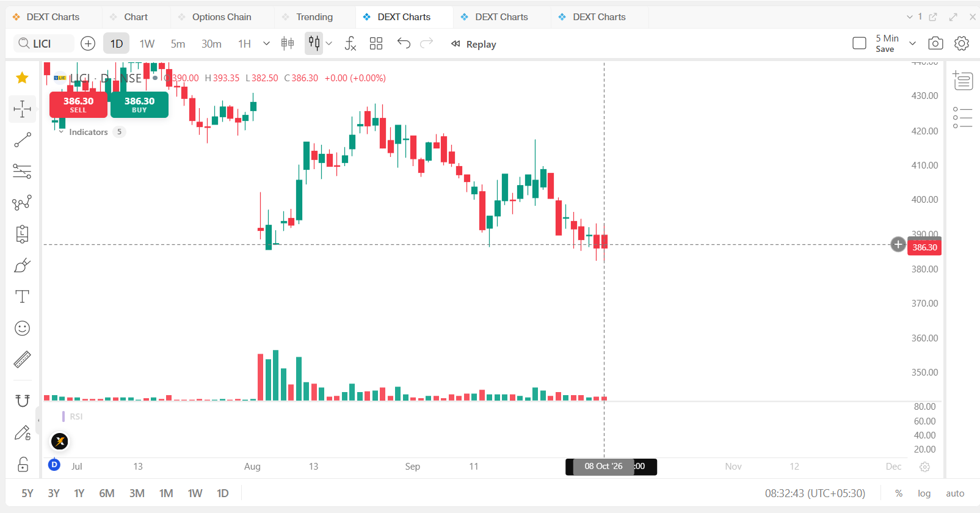Toggle magnet mode for drawings
980x513 pixels.
point(23,401)
